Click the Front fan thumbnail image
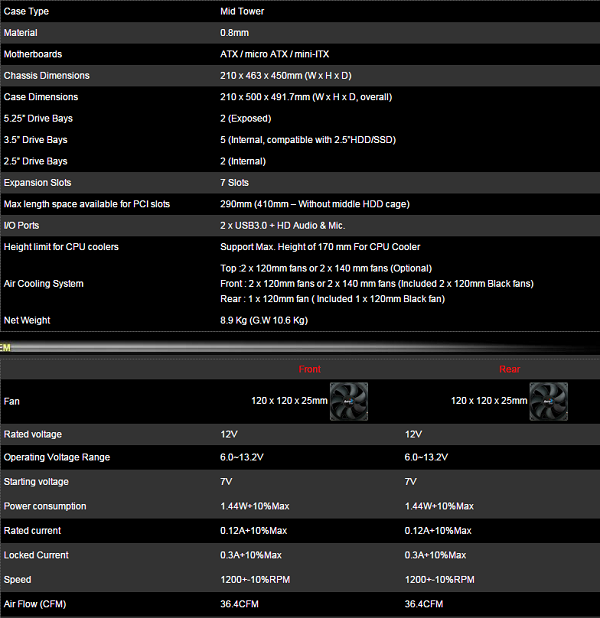The height and width of the screenshot is (618, 600). pyautogui.click(x=349, y=401)
